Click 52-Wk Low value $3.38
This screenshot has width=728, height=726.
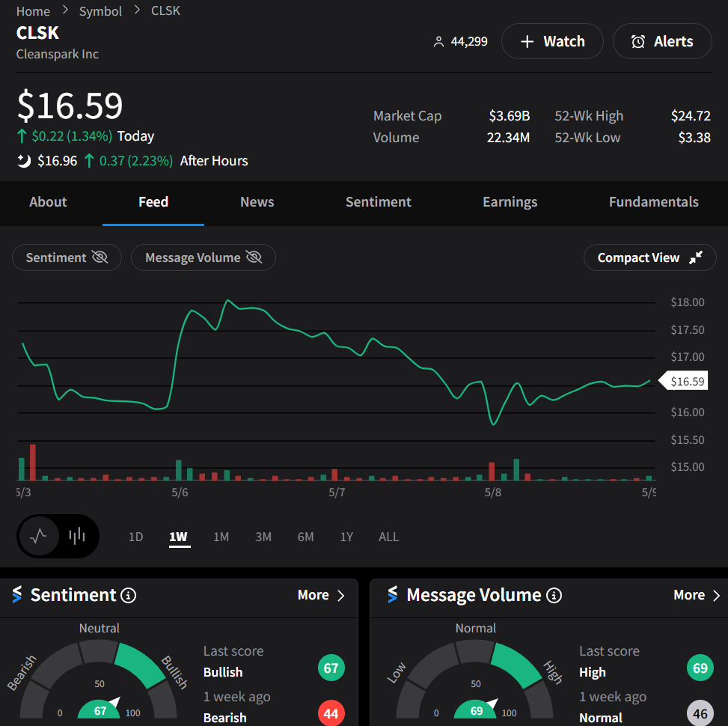[x=694, y=138]
